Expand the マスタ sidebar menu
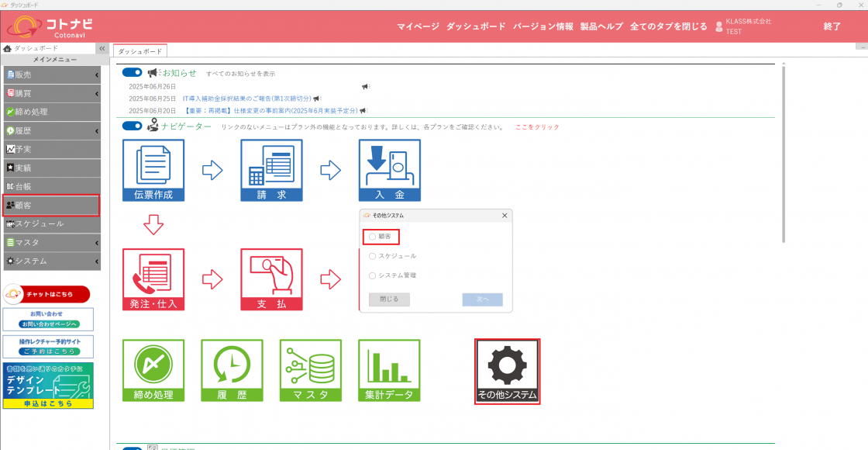 [x=51, y=243]
